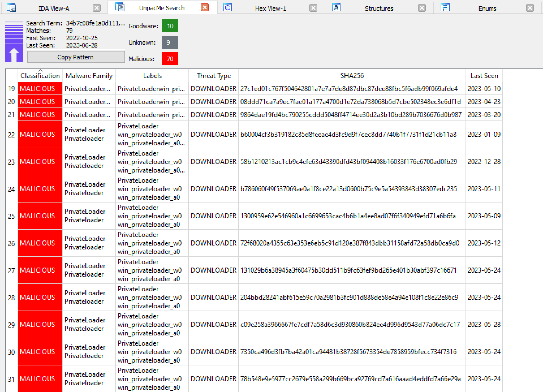Click the red Malicious count box
Screen dimensions: 543x392
coord(170,59)
